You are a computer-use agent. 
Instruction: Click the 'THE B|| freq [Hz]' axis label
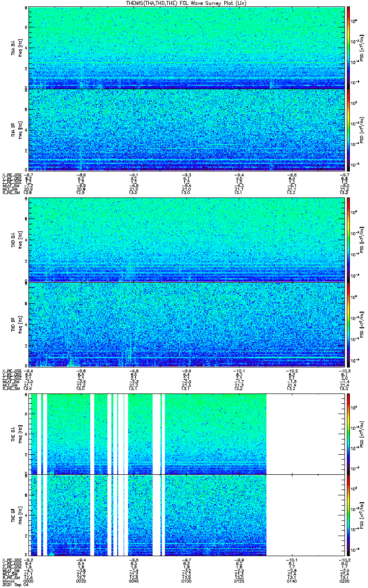(17, 514)
